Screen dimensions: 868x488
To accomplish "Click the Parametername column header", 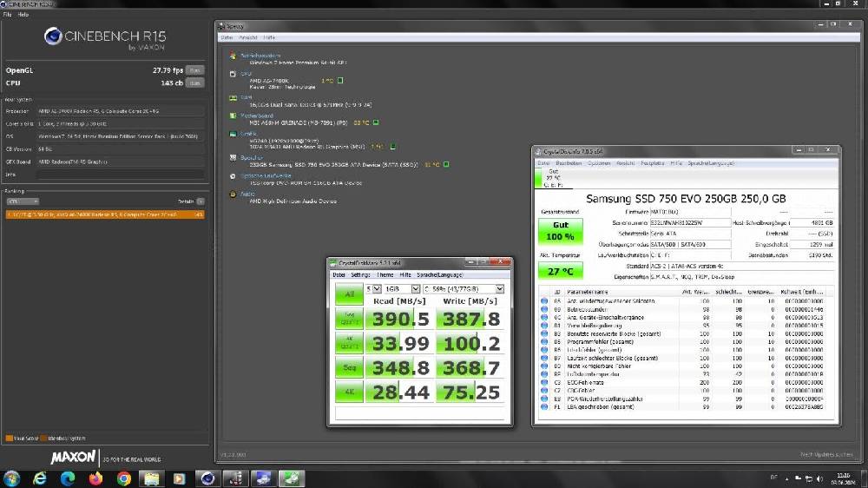I will (x=588, y=292).
